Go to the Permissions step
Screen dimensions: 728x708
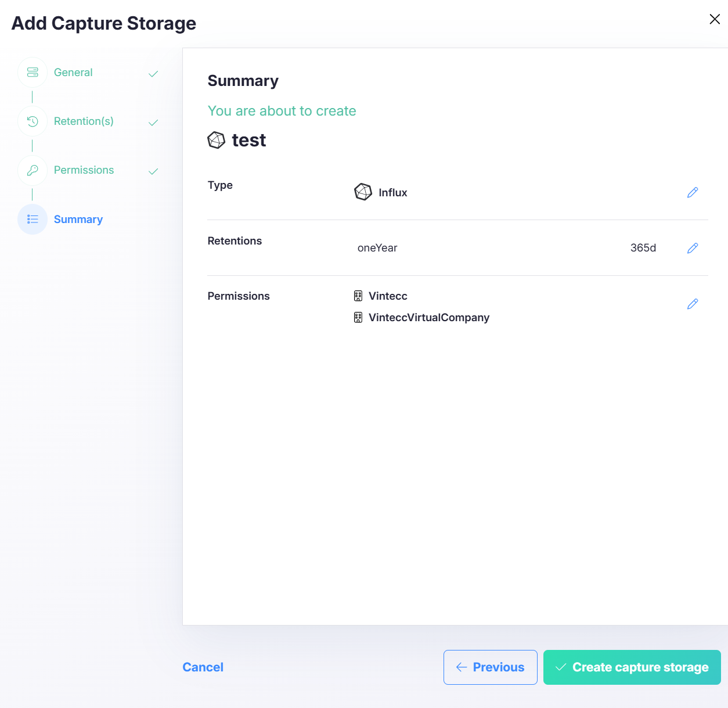(x=84, y=170)
